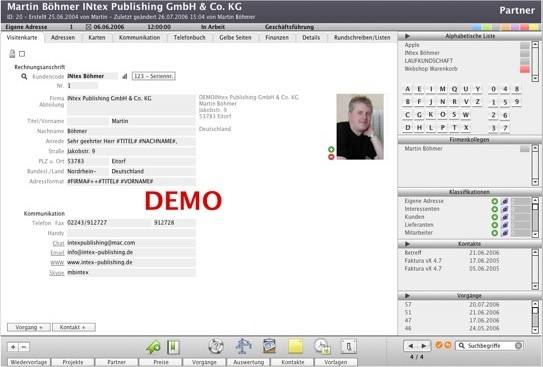The width and height of the screenshot is (543, 367).
Task: Click the lock icon under Visitenkarte tab
Action: pyautogui.click(x=12, y=54)
